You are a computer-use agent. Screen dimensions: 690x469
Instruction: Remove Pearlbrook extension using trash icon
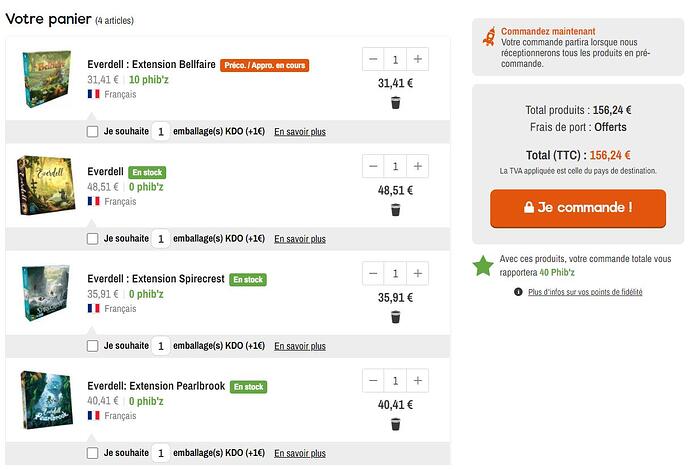click(x=395, y=424)
